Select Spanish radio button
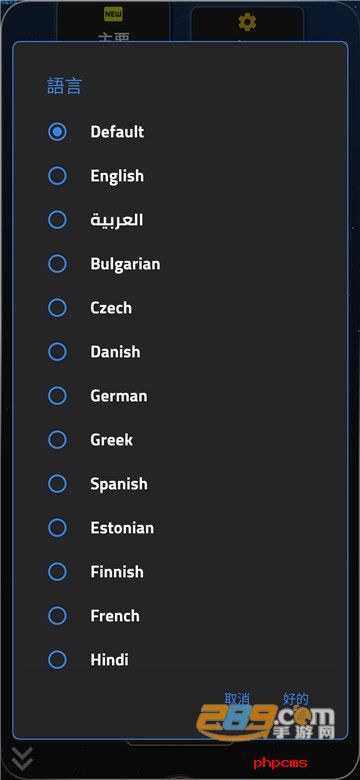 click(57, 484)
